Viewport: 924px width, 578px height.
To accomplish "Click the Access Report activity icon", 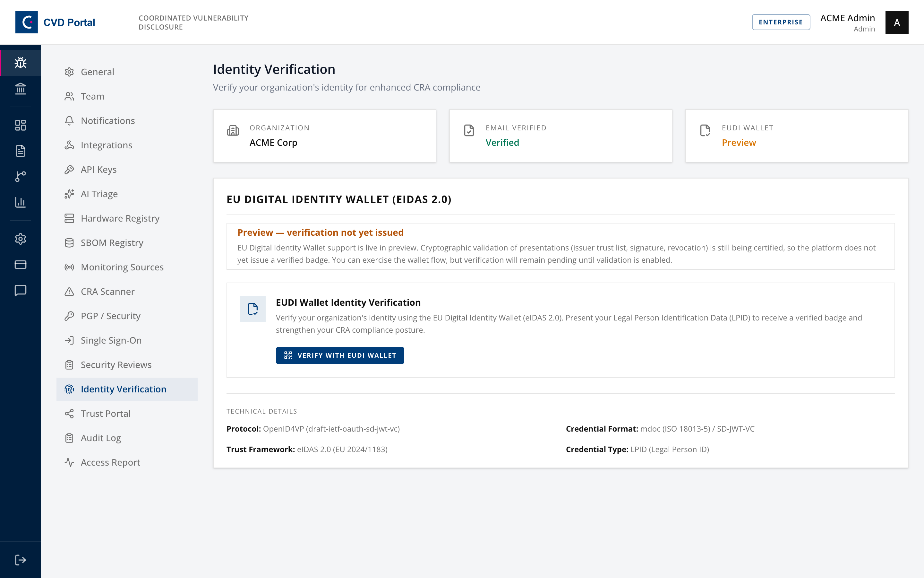I will click(x=69, y=462).
